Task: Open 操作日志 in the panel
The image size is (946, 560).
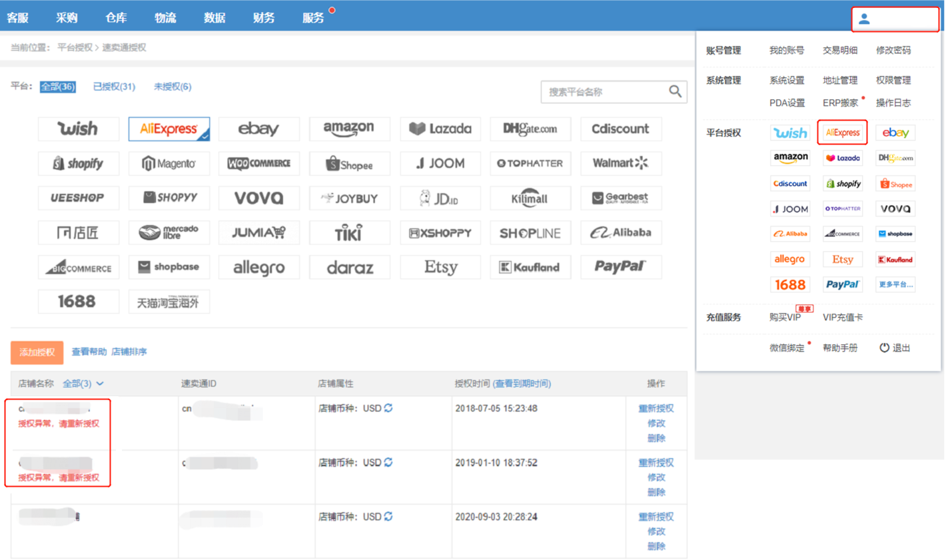Action: (893, 103)
